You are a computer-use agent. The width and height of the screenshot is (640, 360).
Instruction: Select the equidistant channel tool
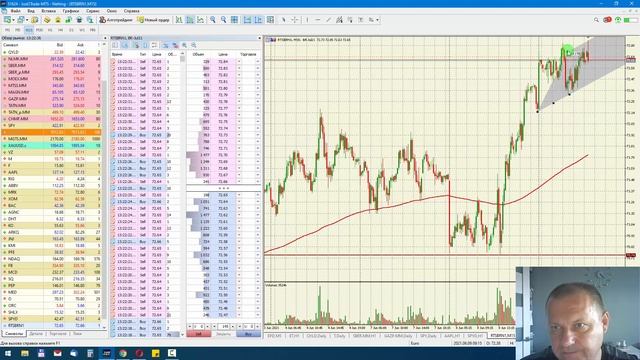pos(339,20)
